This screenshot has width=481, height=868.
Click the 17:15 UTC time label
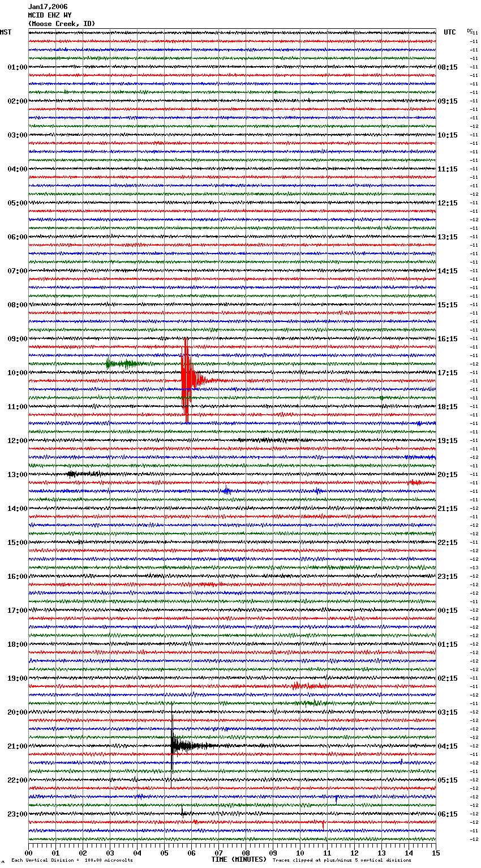(448, 373)
